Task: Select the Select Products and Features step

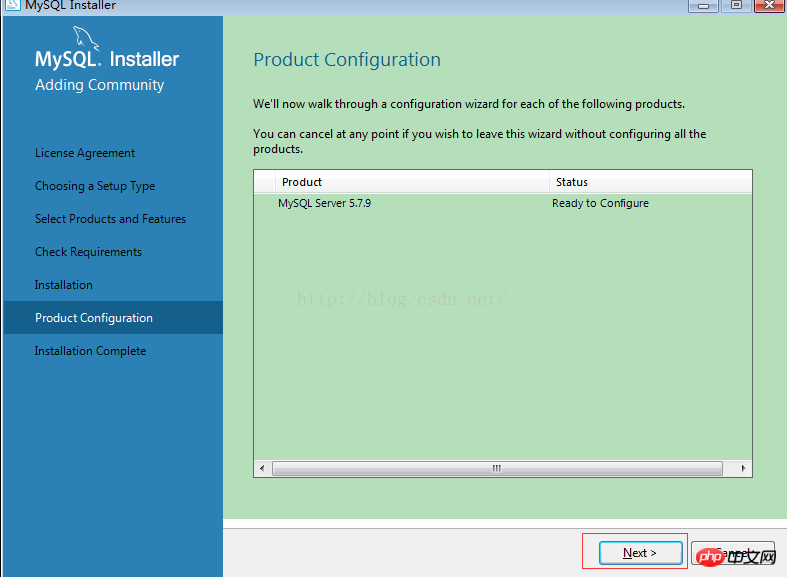Action: pyautogui.click(x=110, y=219)
